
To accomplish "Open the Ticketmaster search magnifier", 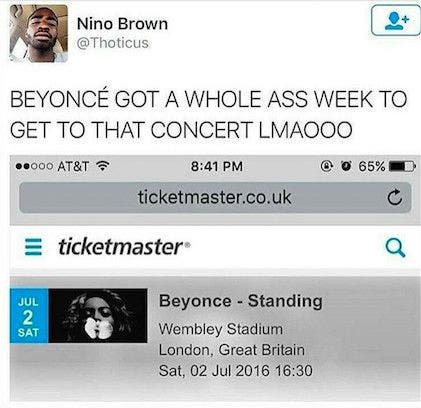I will [x=395, y=248].
